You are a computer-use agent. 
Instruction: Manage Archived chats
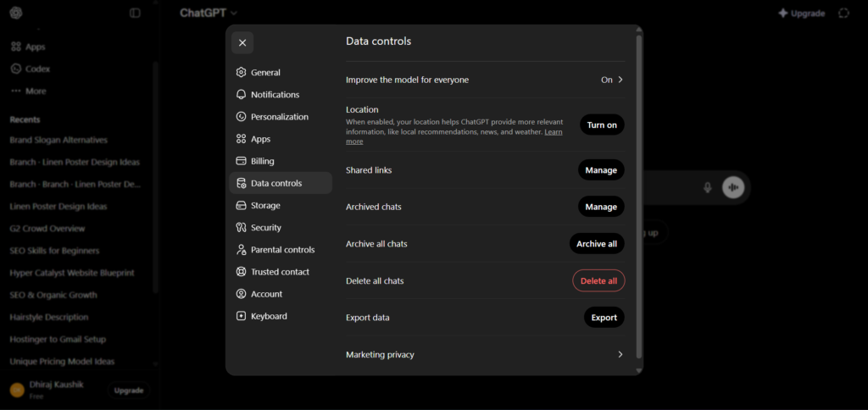(601, 207)
